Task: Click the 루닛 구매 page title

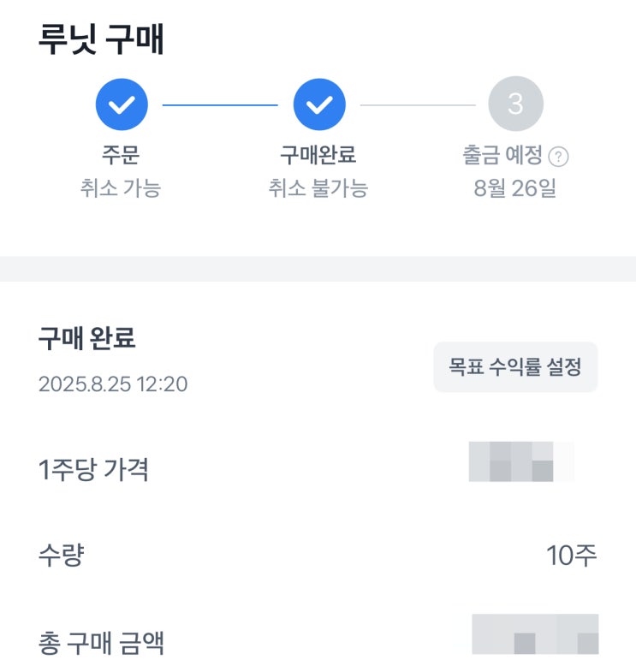Action: (x=101, y=40)
